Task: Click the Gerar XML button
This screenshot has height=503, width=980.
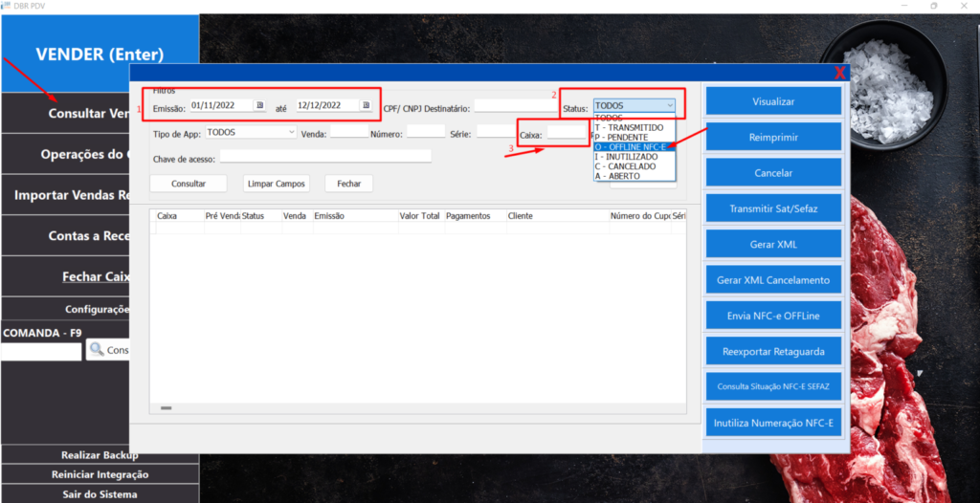Action: tap(773, 244)
